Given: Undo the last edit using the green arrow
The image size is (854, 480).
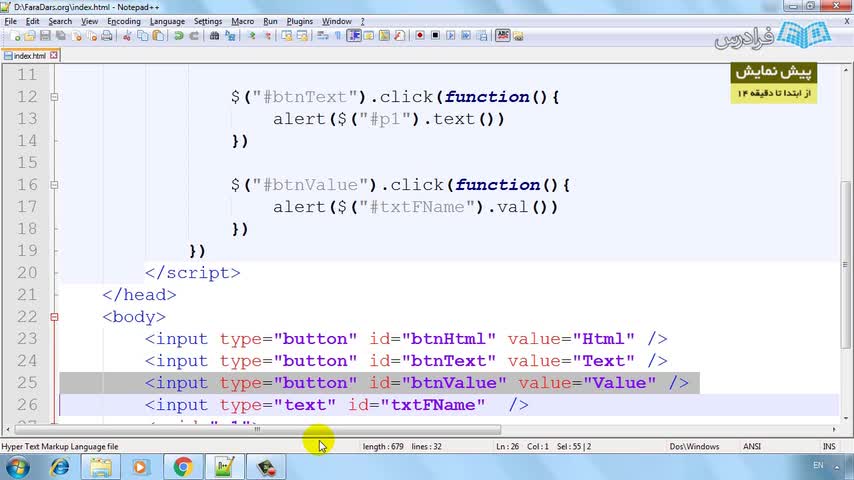Looking at the screenshot, I should coord(178,36).
